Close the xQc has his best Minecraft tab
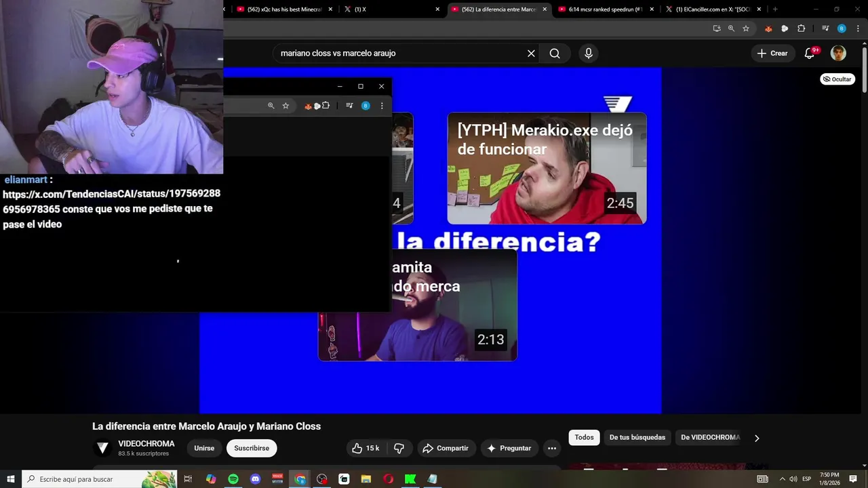The image size is (868, 488). point(330,9)
